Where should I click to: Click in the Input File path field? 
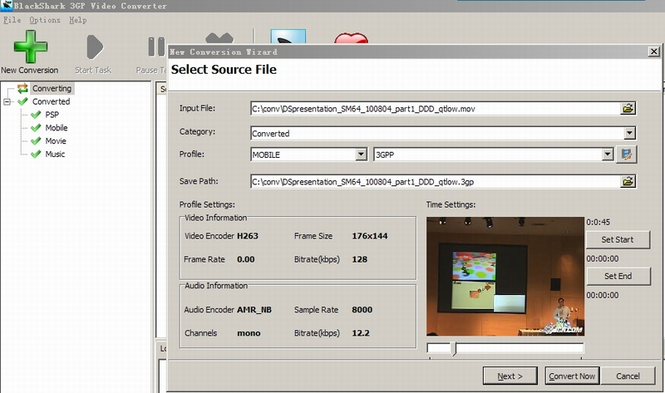coord(436,109)
